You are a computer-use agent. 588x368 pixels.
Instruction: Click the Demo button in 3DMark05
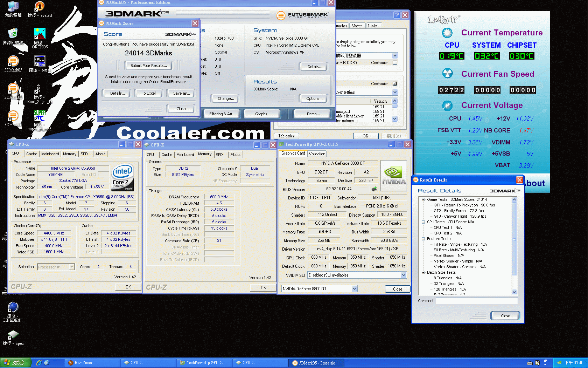313,114
